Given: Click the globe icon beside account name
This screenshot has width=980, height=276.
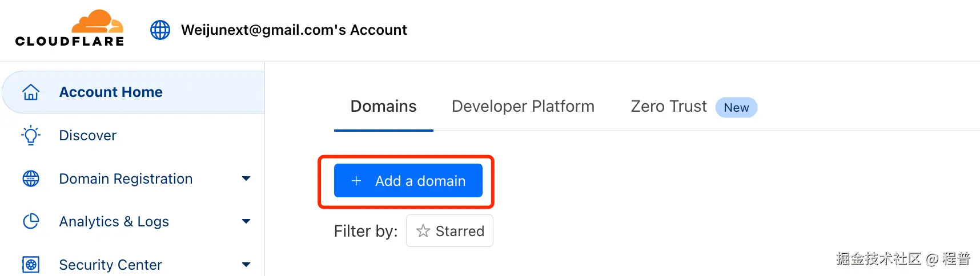Looking at the screenshot, I should pos(160,30).
